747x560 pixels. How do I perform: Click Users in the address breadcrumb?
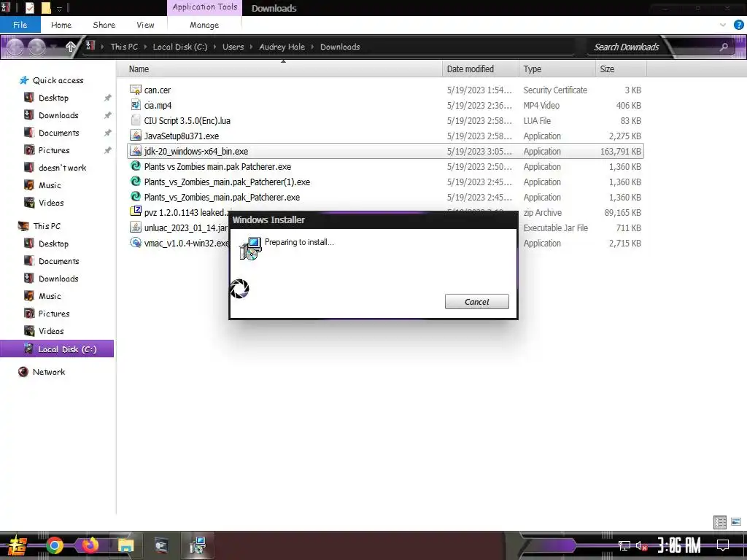coord(233,47)
